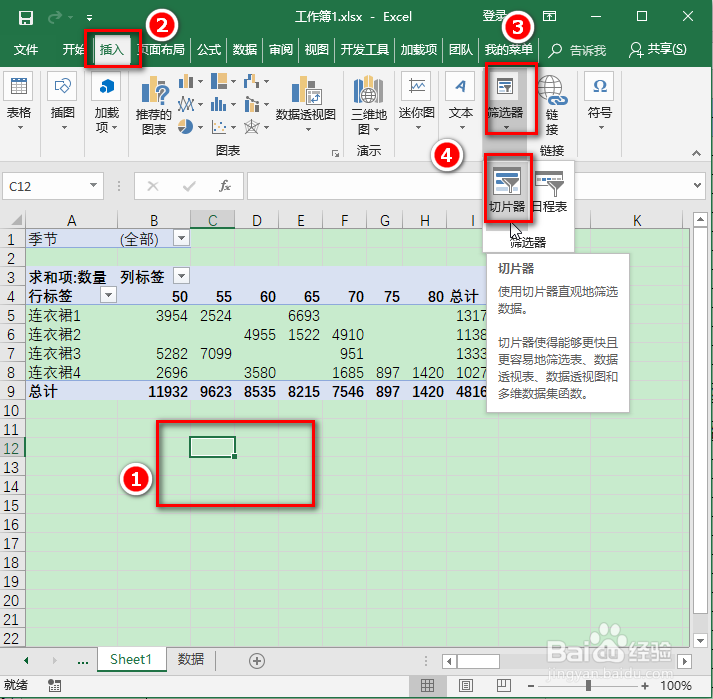
Task: Click the insert function fx icon
Action: coord(225,186)
